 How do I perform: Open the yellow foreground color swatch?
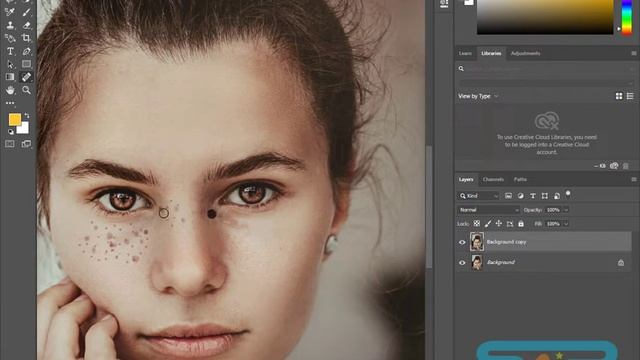(x=15, y=119)
